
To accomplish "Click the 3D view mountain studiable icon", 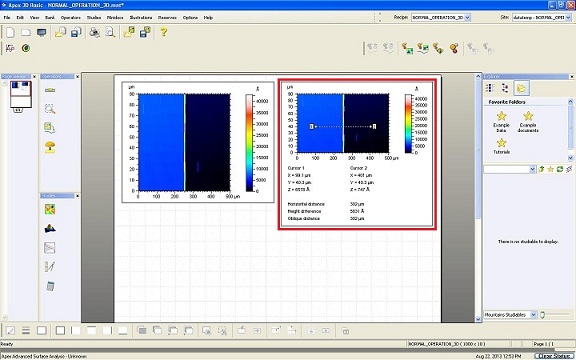I will pyautogui.click(x=50, y=228).
